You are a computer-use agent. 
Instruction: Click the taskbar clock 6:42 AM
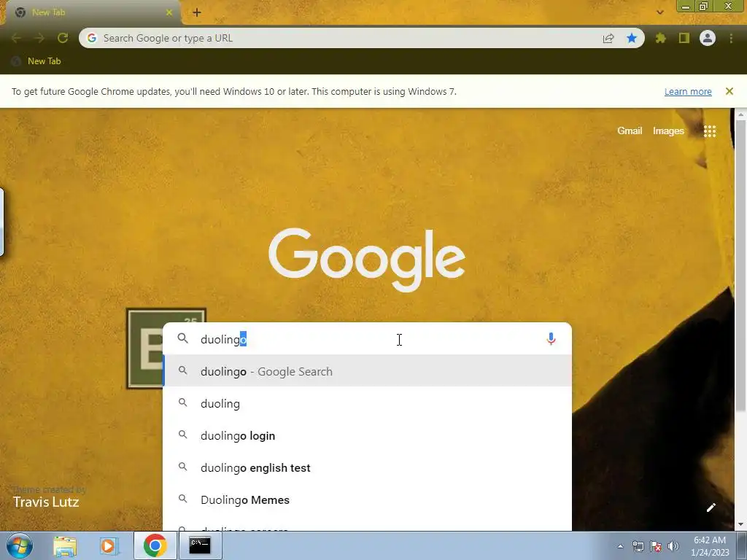(710, 546)
